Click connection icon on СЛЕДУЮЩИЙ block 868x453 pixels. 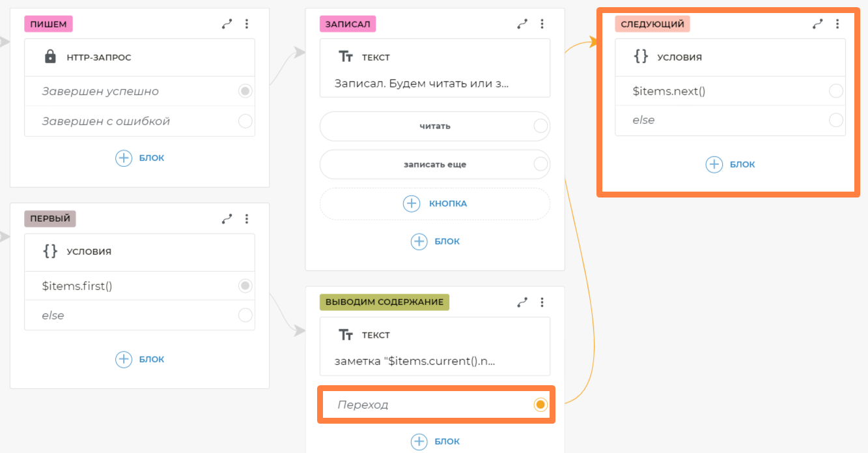coord(817,24)
